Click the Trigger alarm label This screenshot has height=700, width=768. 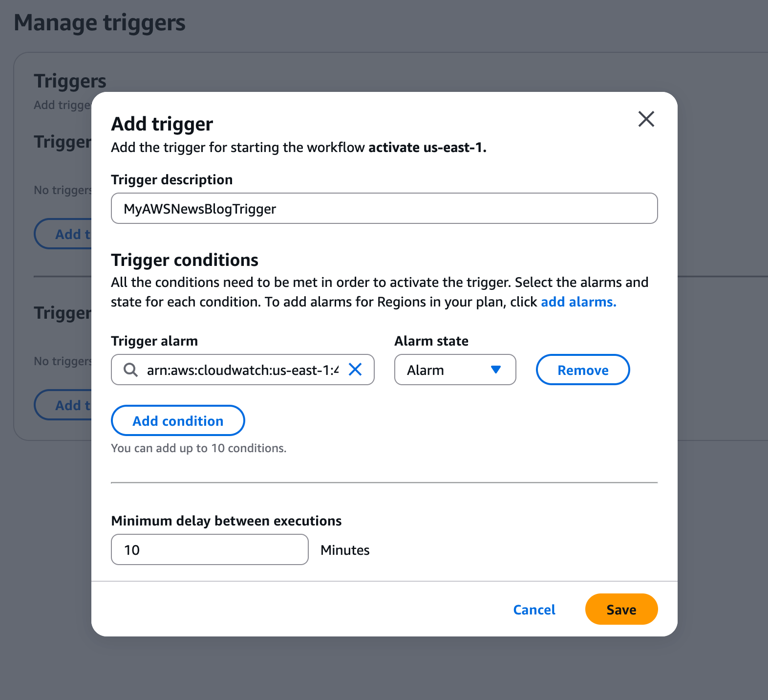(x=154, y=341)
